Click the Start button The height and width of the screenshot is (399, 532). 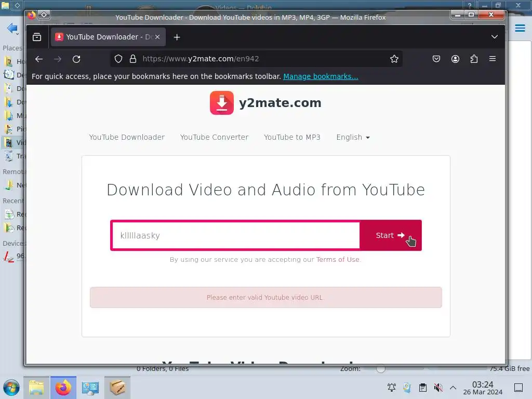(x=391, y=235)
